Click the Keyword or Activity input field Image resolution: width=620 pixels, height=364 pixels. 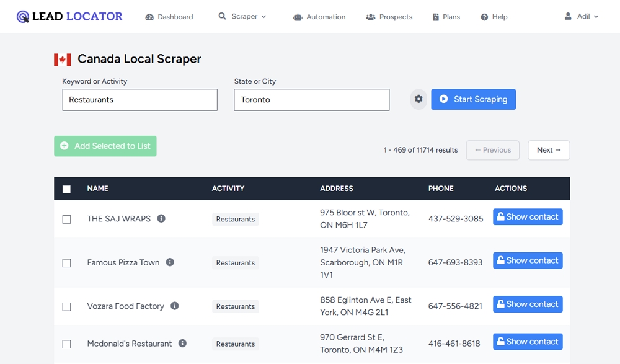pos(139,100)
